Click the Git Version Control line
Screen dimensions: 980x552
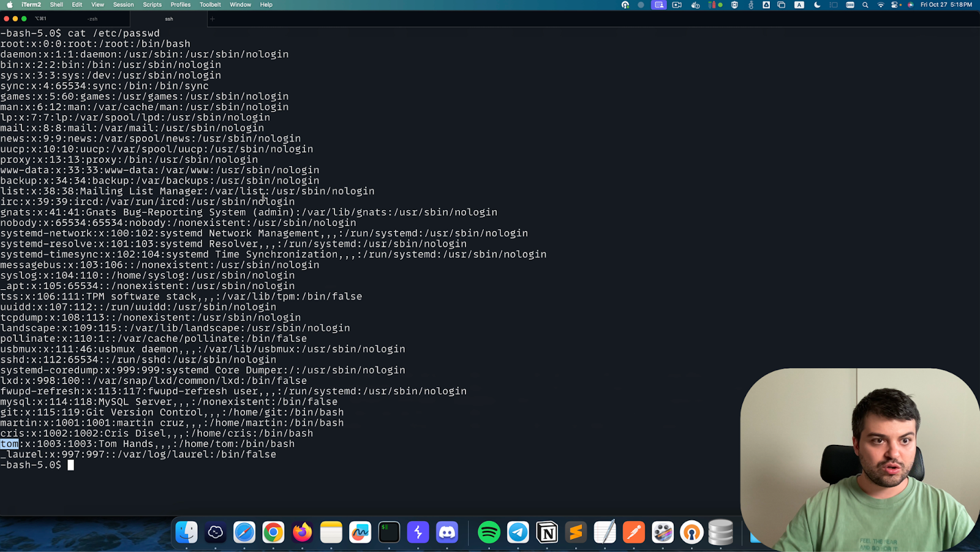tap(172, 412)
